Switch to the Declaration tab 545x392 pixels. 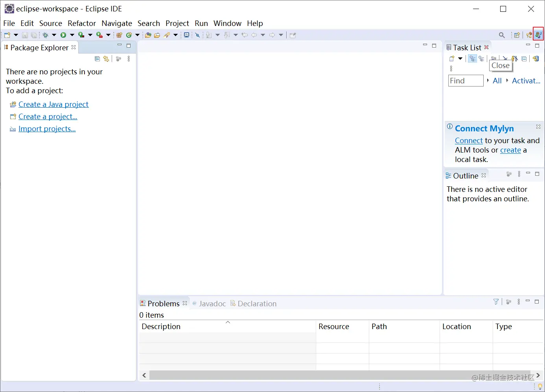[x=253, y=304]
